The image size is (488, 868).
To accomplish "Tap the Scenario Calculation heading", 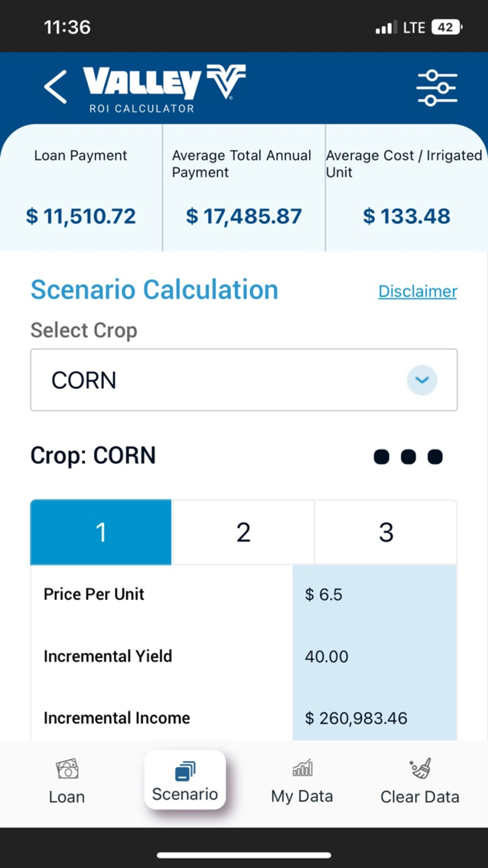I will (154, 289).
